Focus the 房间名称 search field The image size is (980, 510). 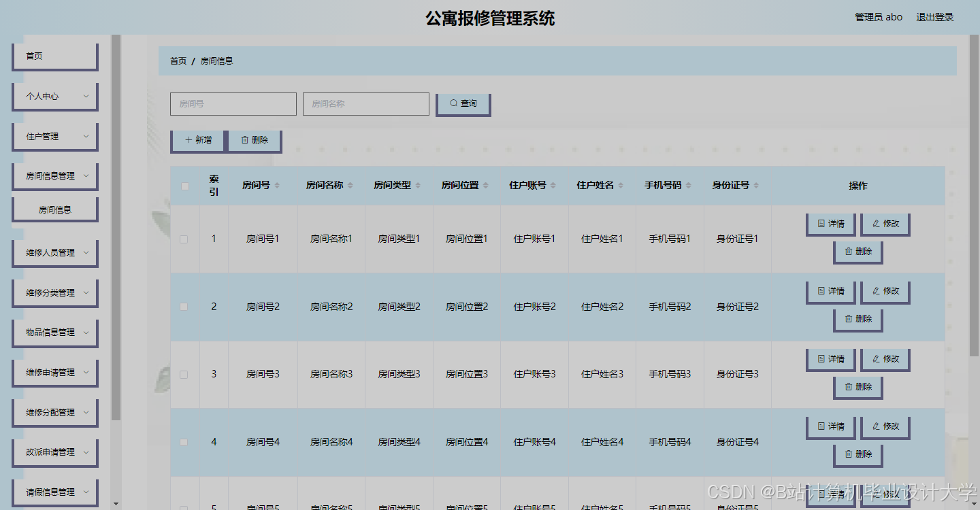tap(366, 104)
